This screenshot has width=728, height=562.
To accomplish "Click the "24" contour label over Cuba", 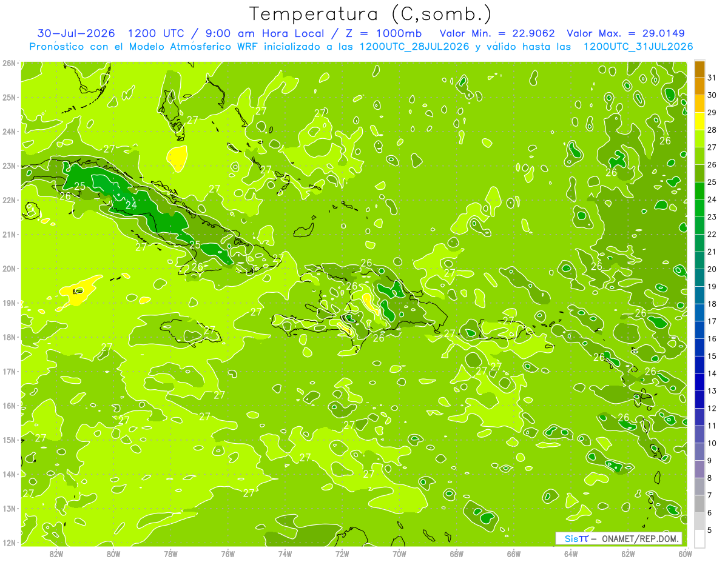I will (x=131, y=206).
